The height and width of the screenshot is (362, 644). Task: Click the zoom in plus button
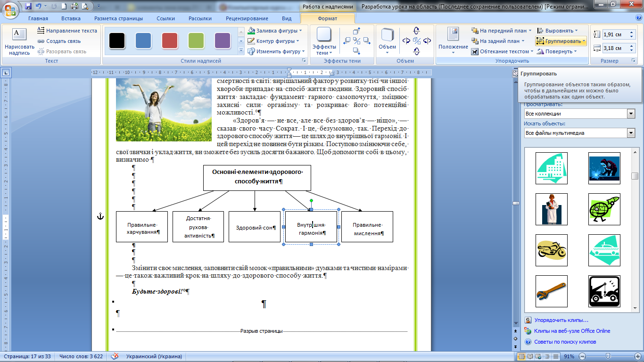click(x=637, y=356)
